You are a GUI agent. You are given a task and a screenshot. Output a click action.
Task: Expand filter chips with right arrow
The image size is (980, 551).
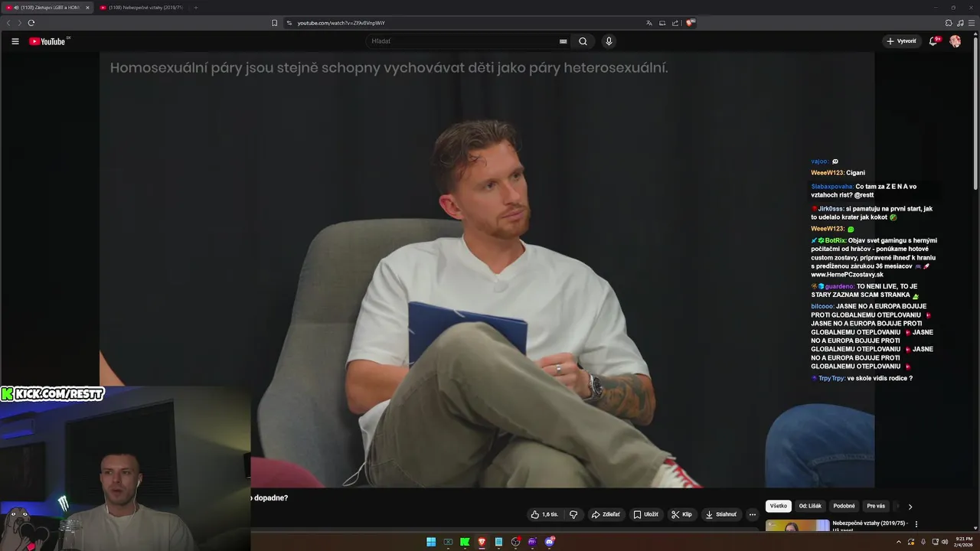(x=910, y=507)
